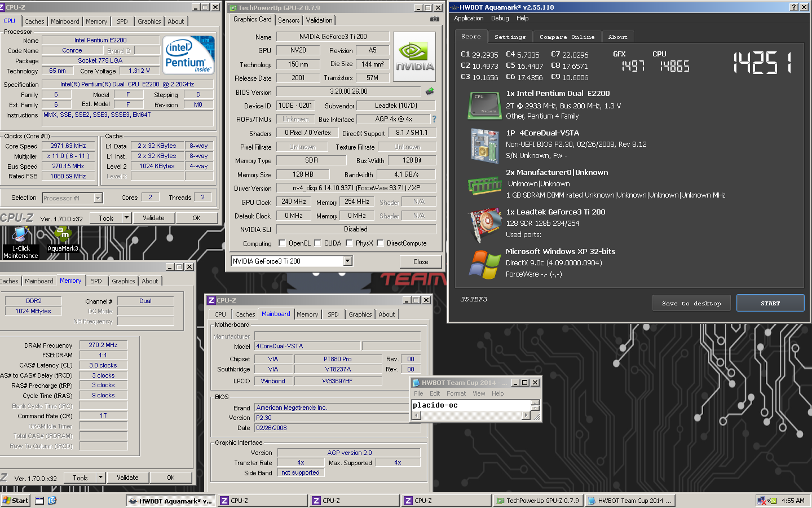Open the About tab in Aquamark
The height and width of the screenshot is (508, 812).
(617, 37)
